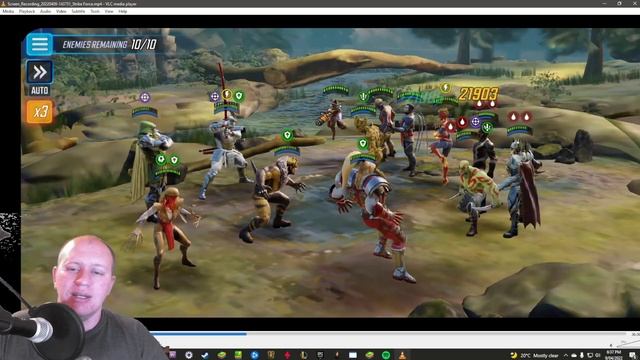Click green shield icon above the red-staff fighter
Screen dimensions: 640x360
click(239, 96)
